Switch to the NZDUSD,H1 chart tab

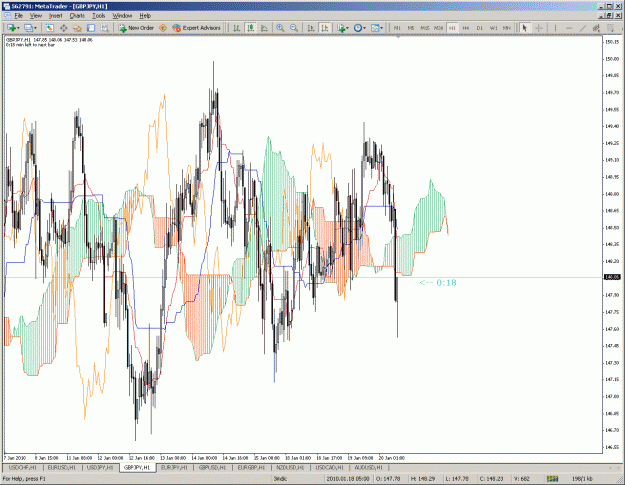[x=291, y=467]
